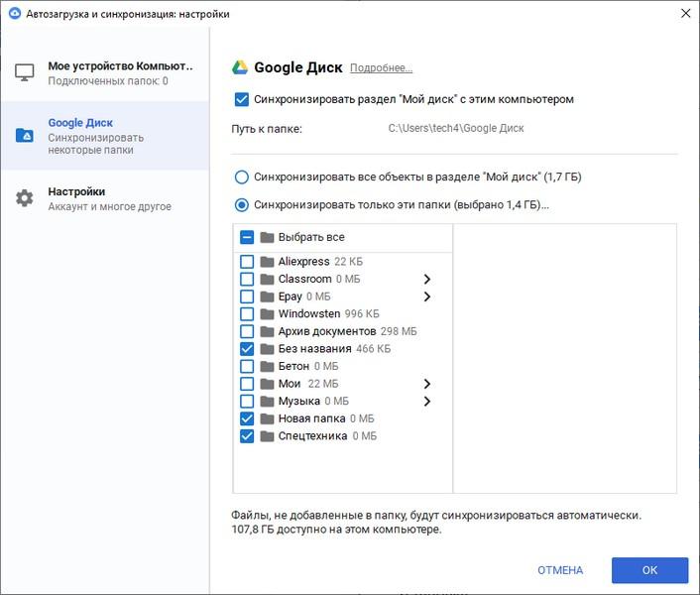Click the Epay folder icon
Screen dimensions: 700x595
[267, 297]
